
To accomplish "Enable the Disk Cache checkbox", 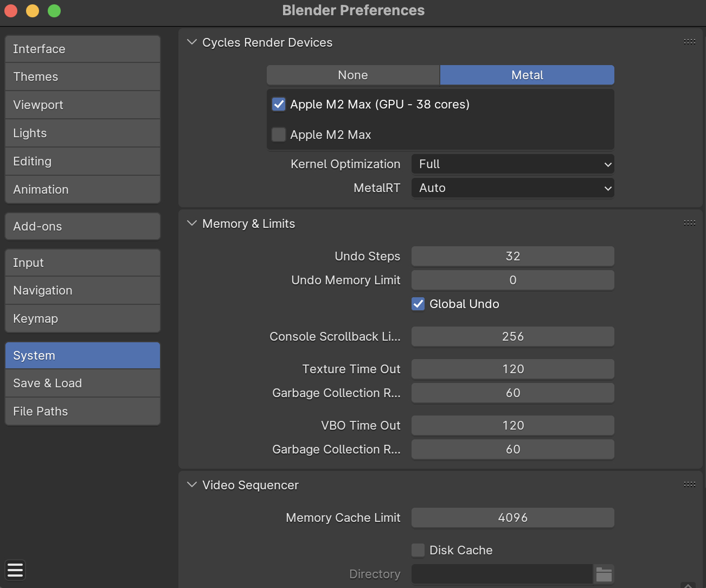I will [418, 550].
